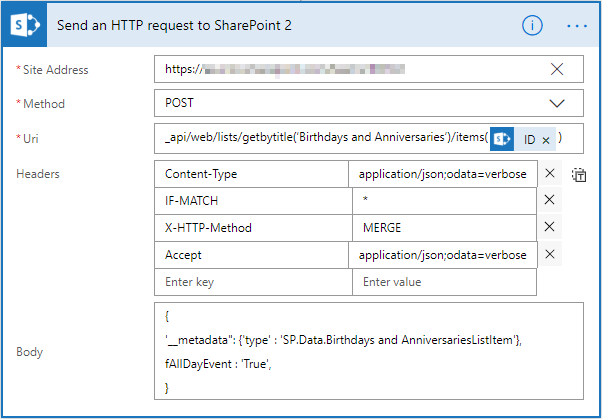The image size is (602, 419).
Task: Edit the X-HTTP-Method header key
Action: tap(253, 228)
